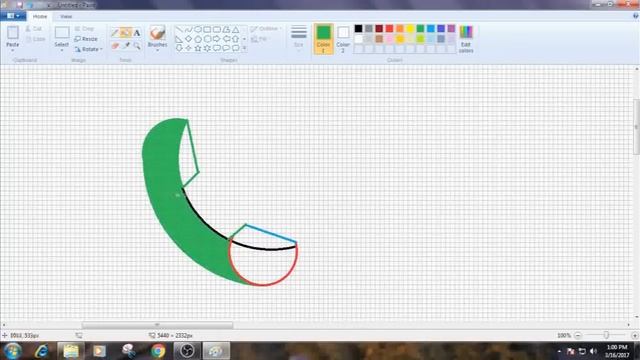Launch Google Chrome from the taskbar
The image size is (640, 360).
[x=158, y=351]
